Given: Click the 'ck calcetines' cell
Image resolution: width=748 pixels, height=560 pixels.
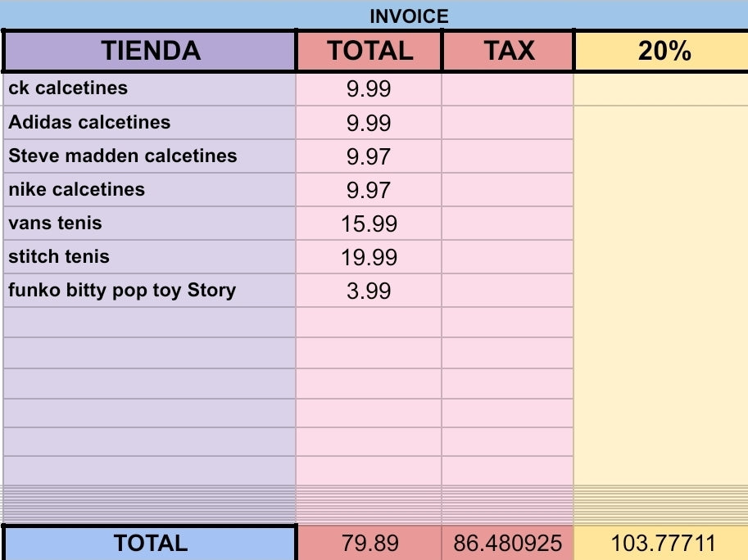Looking at the screenshot, I should (x=150, y=88).
